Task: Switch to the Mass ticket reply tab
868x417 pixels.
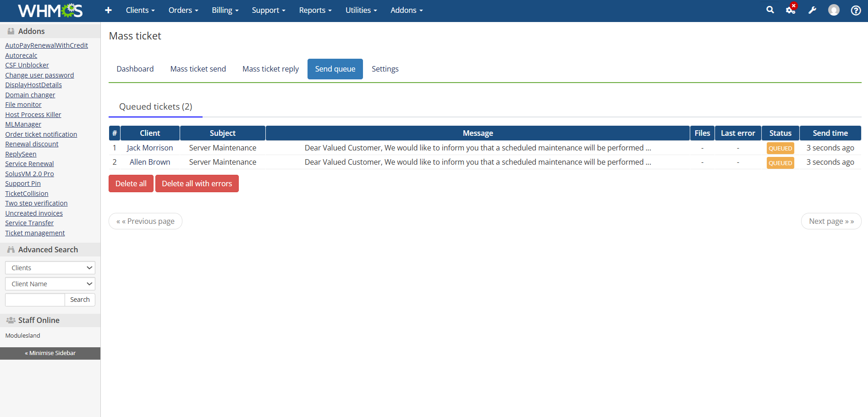Action: [x=270, y=69]
